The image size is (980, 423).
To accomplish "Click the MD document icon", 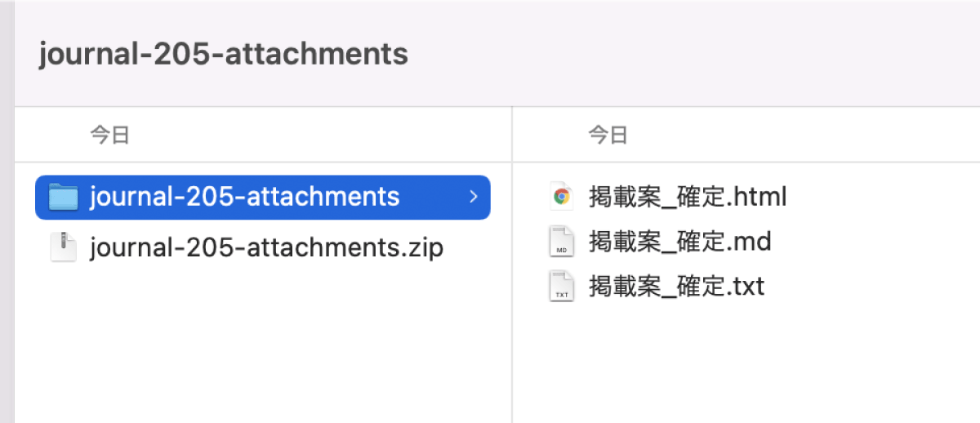I will click(x=561, y=242).
